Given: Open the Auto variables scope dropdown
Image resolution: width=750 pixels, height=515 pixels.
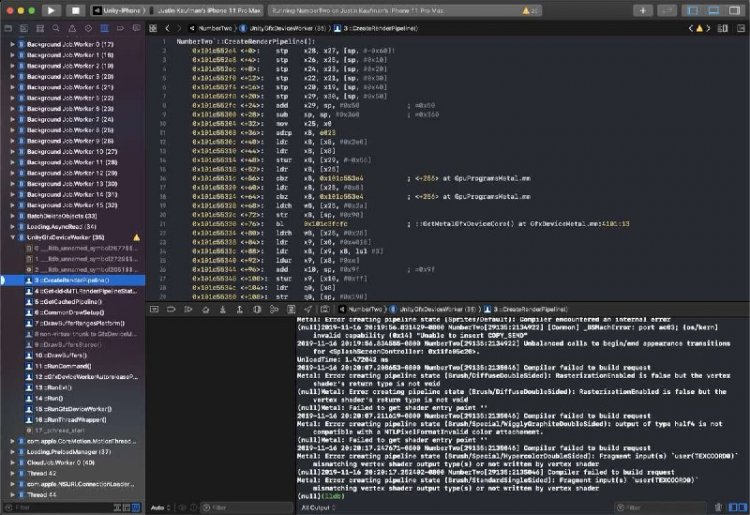Looking at the screenshot, I should click(158, 507).
